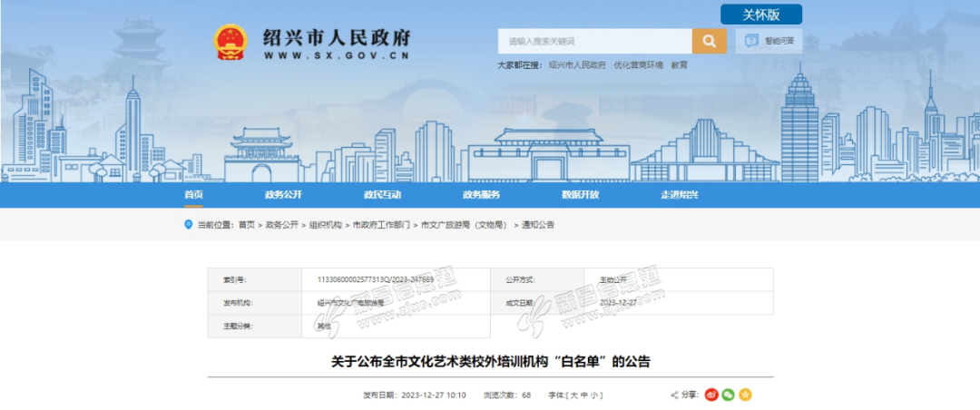The width and height of the screenshot is (980, 410).
Task: Switch to 关怀版 accessible mode
Action: pyautogui.click(x=760, y=15)
